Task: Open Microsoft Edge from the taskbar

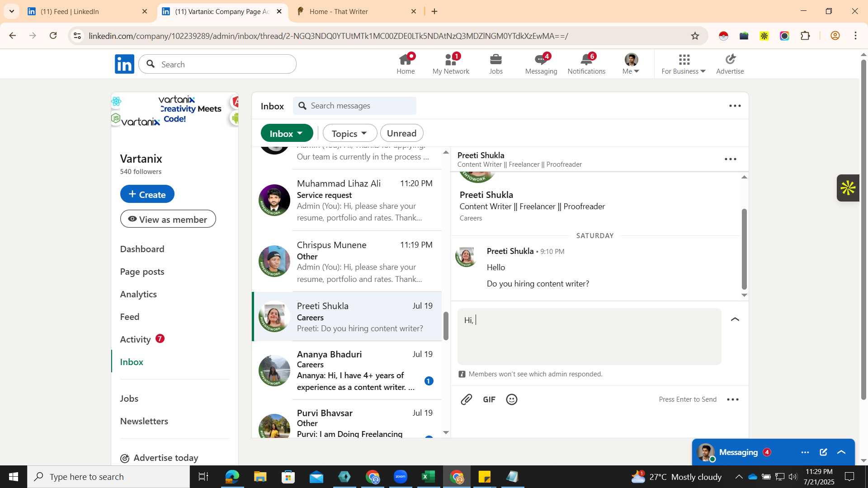Action: (232, 477)
